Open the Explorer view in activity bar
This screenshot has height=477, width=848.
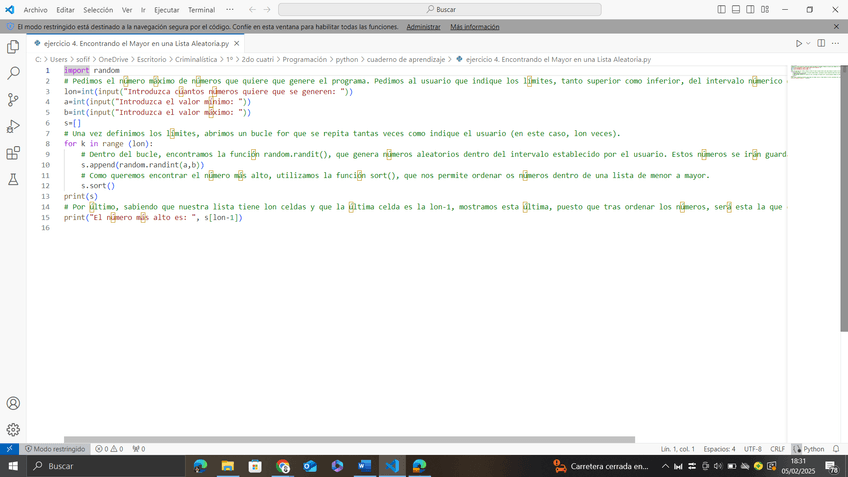pyautogui.click(x=13, y=46)
